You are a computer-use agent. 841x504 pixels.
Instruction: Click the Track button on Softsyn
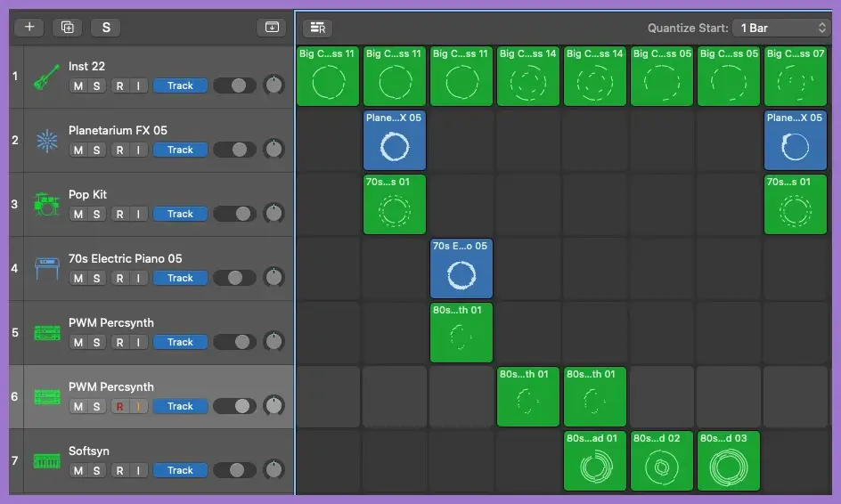180,471
